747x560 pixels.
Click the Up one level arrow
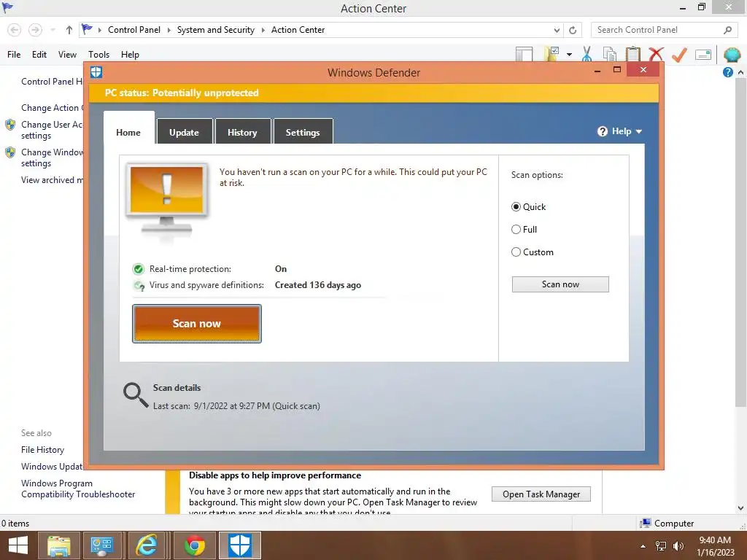point(69,30)
